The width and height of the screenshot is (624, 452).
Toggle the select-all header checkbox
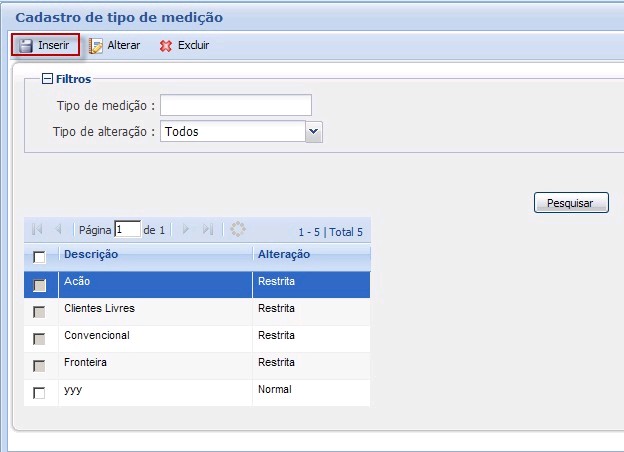point(40,258)
